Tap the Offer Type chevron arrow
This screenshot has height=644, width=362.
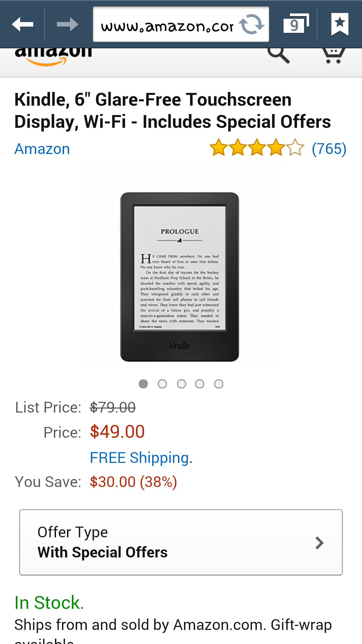click(x=320, y=543)
